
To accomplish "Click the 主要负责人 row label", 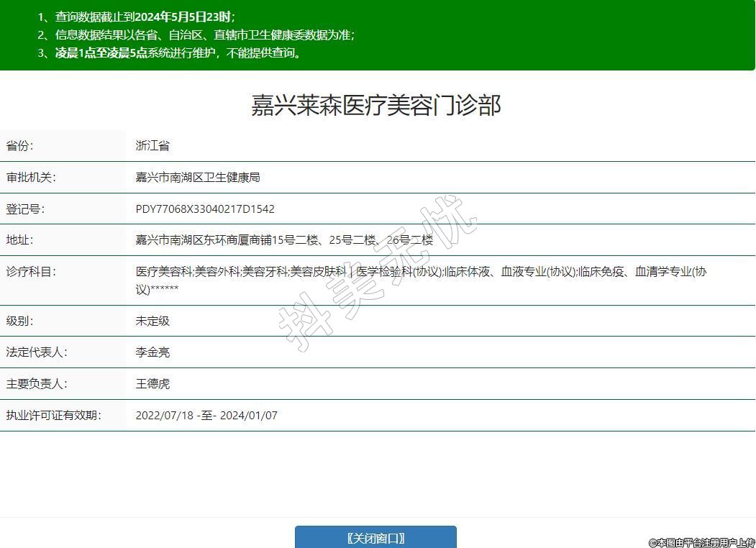I will click(x=37, y=383).
